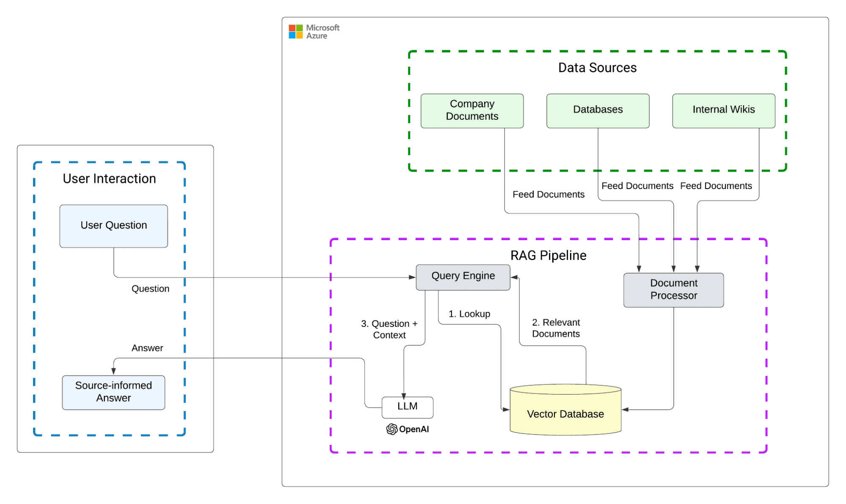
Task: Select the Company Documents box
Action: [x=472, y=111]
